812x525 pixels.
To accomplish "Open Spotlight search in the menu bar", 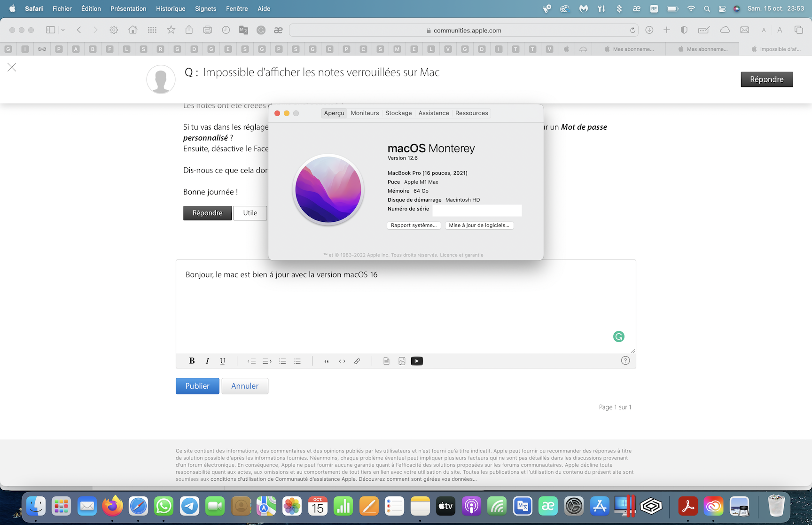I will pyautogui.click(x=707, y=8).
